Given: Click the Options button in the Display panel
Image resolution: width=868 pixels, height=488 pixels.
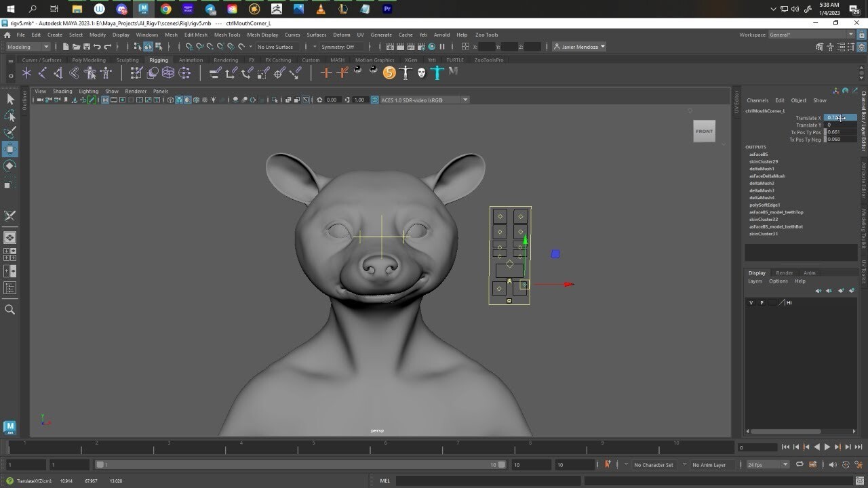Looking at the screenshot, I should (778, 281).
